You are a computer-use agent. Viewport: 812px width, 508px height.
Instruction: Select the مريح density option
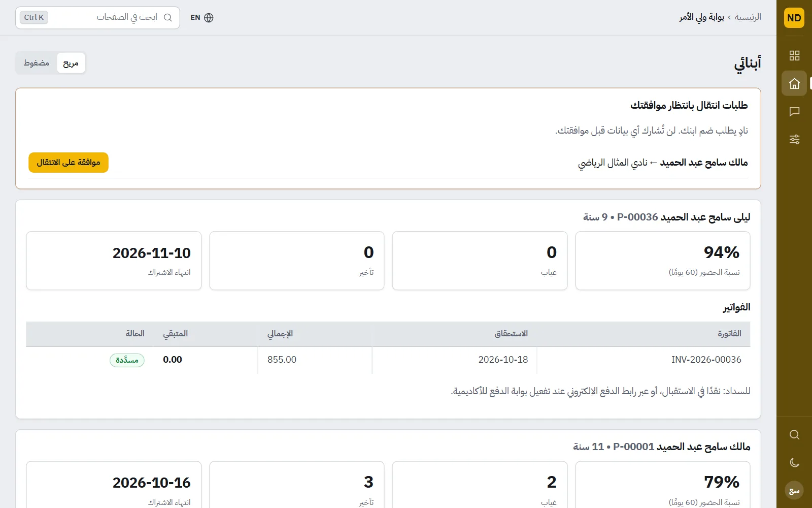pyautogui.click(x=71, y=63)
